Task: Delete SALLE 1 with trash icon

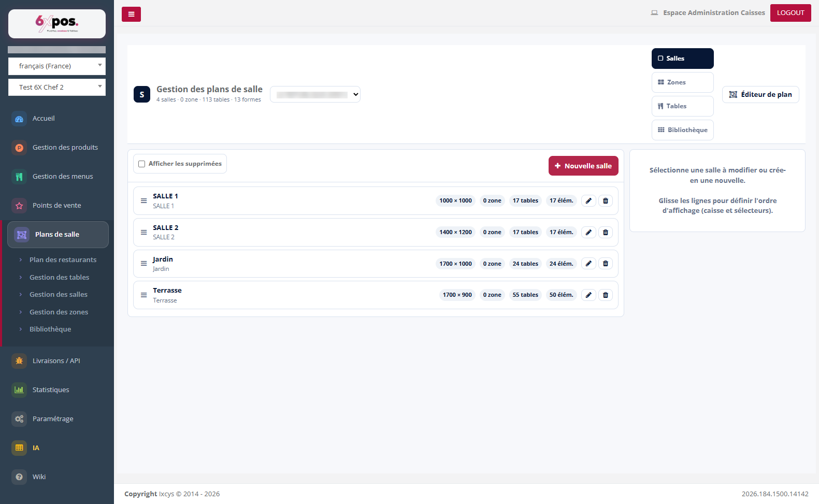Action: (x=606, y=201)
